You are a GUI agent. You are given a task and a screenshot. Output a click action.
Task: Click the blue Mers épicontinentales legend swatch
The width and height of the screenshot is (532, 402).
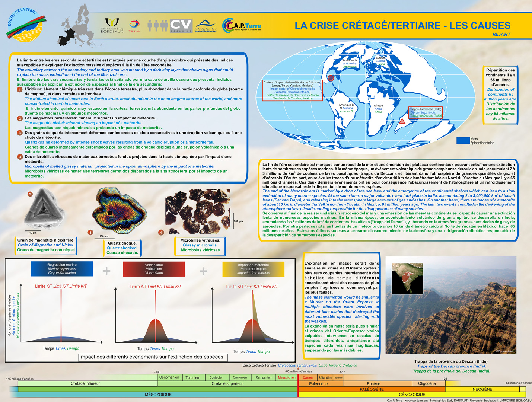[463, 140]
